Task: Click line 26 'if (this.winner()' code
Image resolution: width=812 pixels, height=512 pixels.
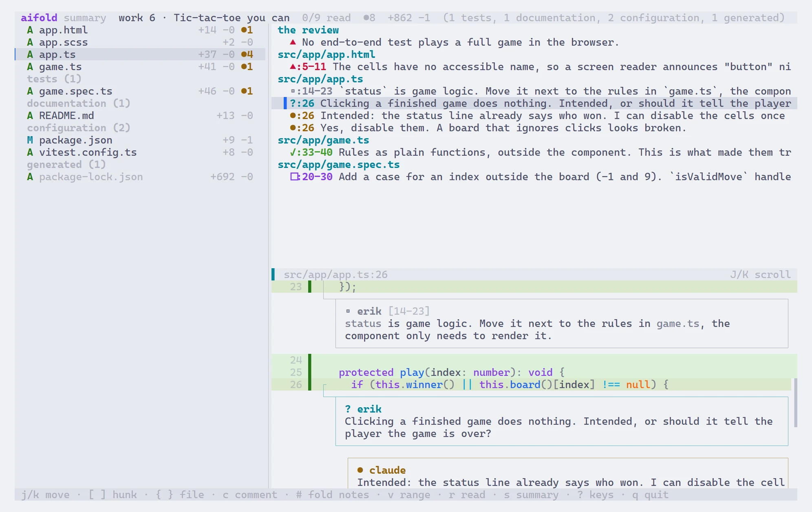Action: click(x=531, y=385)
